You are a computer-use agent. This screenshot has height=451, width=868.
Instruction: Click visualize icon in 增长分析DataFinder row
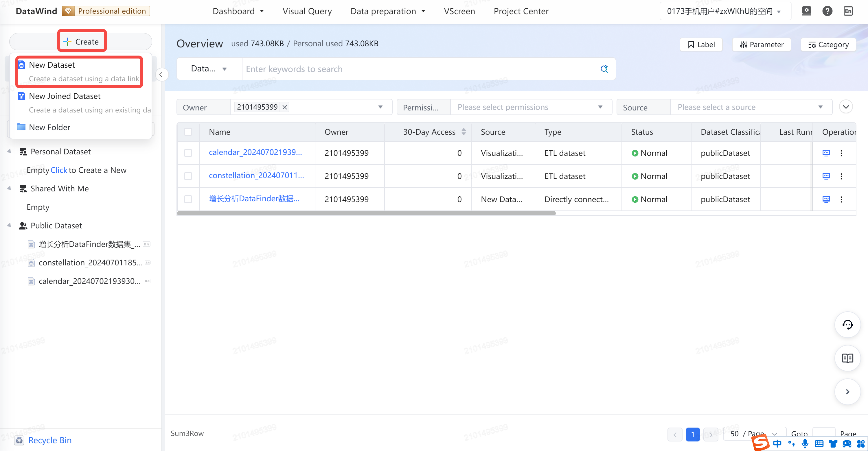[826, 199]
